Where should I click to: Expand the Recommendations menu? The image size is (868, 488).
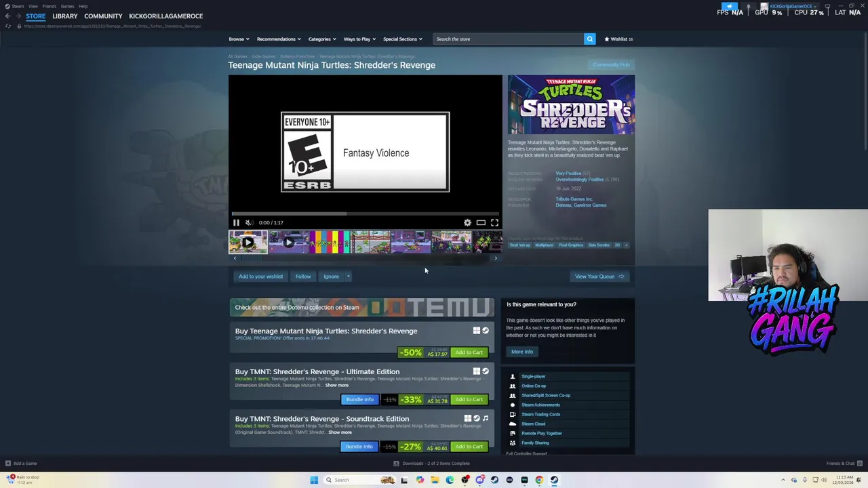[278, 39]
